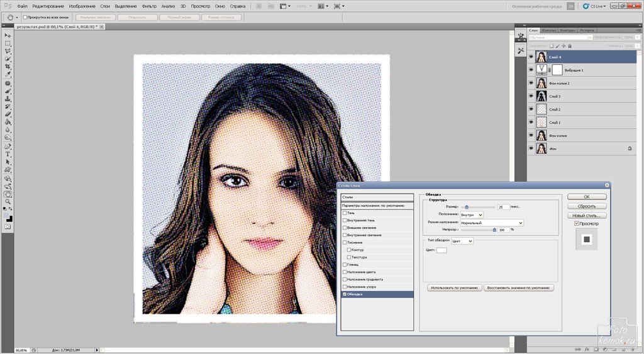This screenshot has height=354, width=644.
Task: Click the lock icon on Фон layer
Action: point(630,148)
